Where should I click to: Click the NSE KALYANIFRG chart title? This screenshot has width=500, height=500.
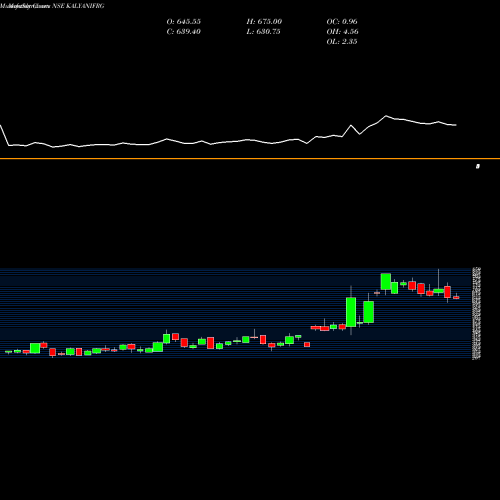coord(78,6)
